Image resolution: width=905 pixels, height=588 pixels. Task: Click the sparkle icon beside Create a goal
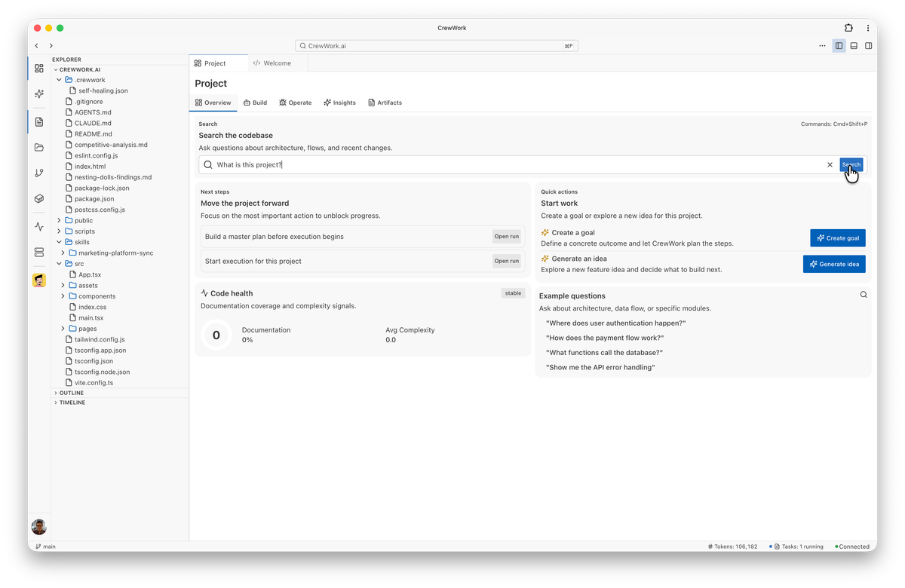pyautogui.click(x=545, y=233)
